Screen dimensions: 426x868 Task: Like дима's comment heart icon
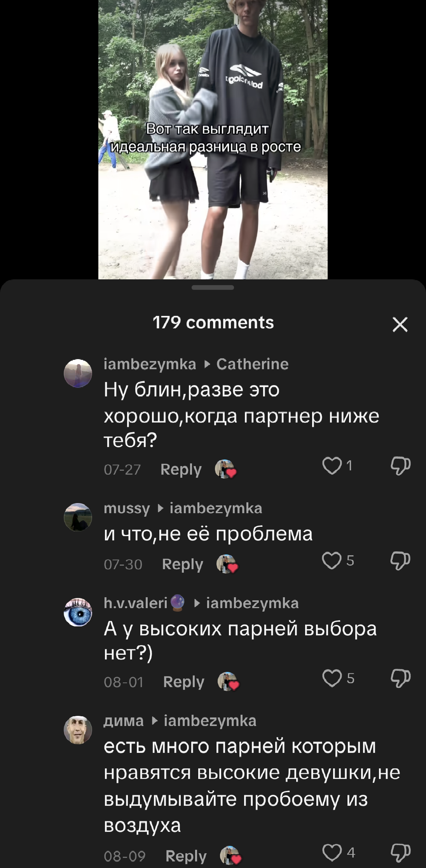click(332, 853)
